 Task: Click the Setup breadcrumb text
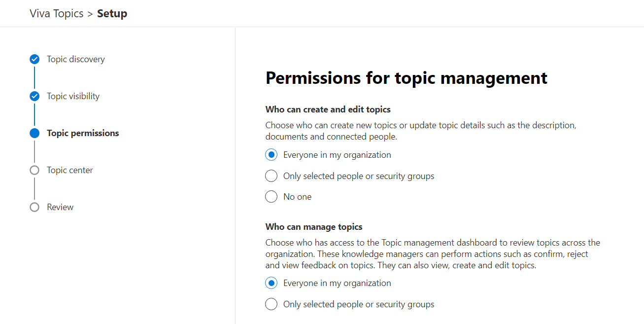[x=112, y=14]
